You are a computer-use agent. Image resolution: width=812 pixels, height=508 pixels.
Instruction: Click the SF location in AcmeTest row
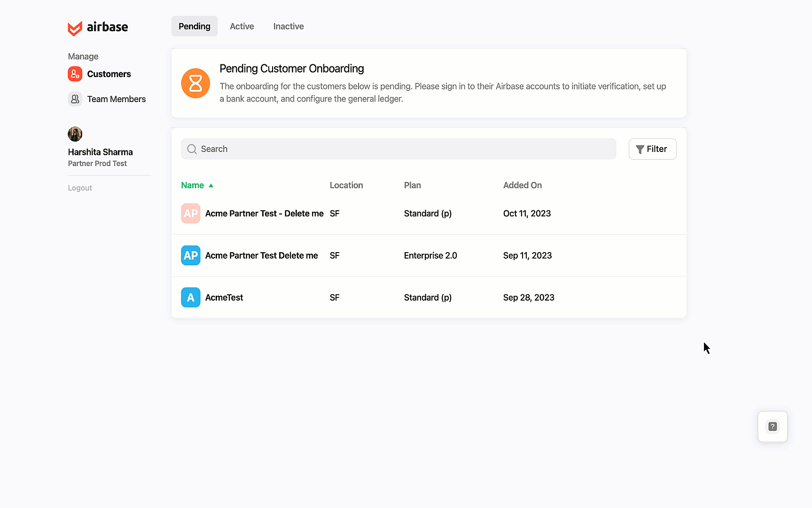coord(335,297)
